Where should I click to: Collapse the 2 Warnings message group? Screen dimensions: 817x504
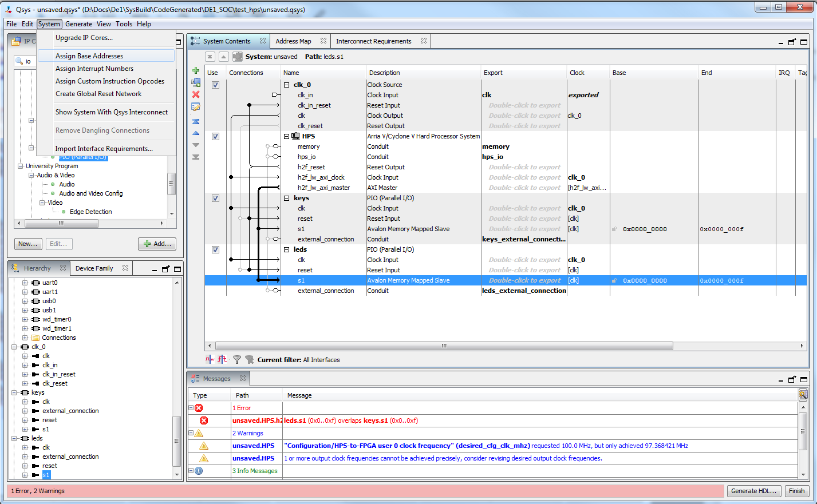pos(191,433)
